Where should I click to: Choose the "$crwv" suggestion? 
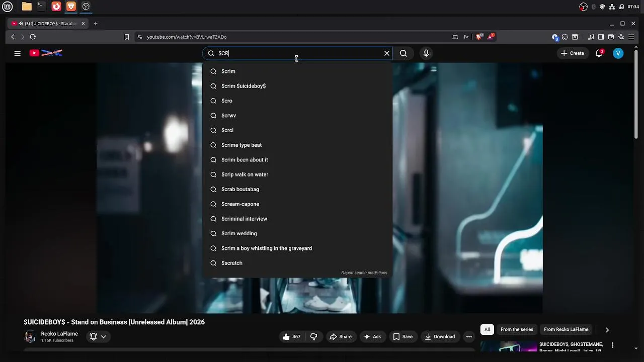(x=297, y=116)
